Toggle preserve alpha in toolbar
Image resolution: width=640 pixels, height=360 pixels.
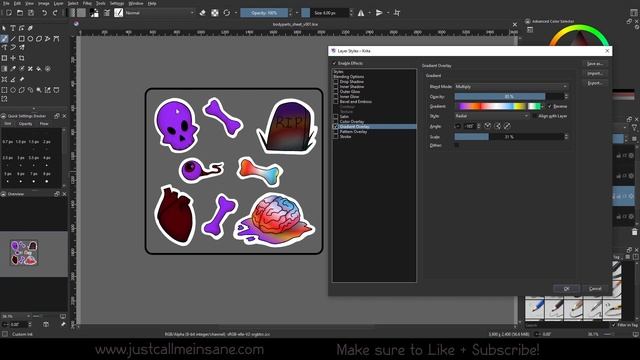tap(215, 13)
